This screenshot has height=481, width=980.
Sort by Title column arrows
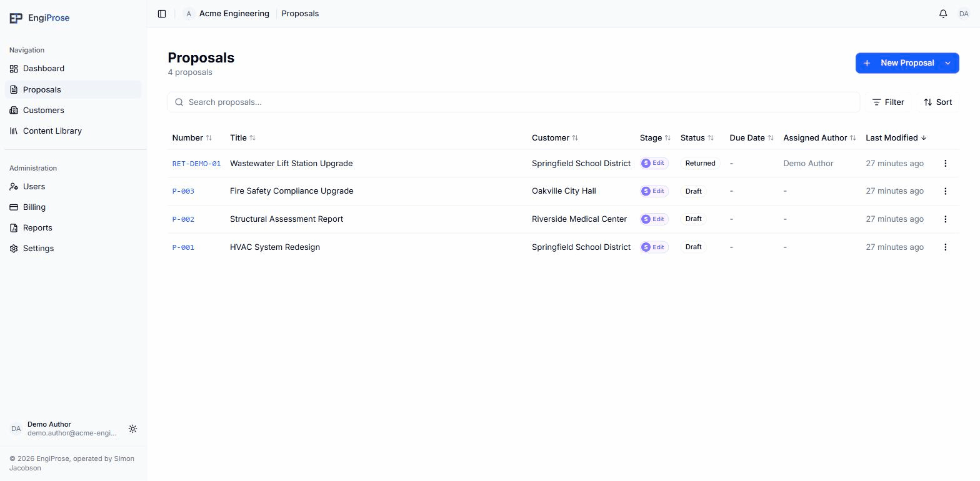[x=252, y=138]
